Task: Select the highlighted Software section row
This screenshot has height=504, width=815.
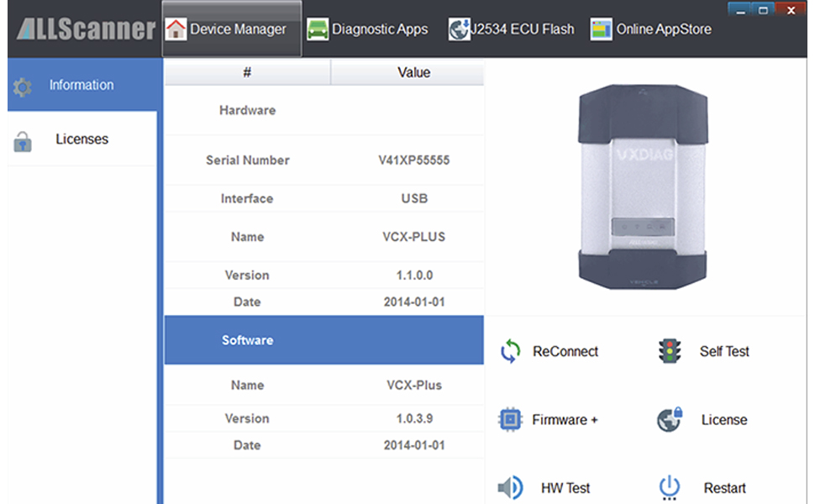Action: point(324,340)
